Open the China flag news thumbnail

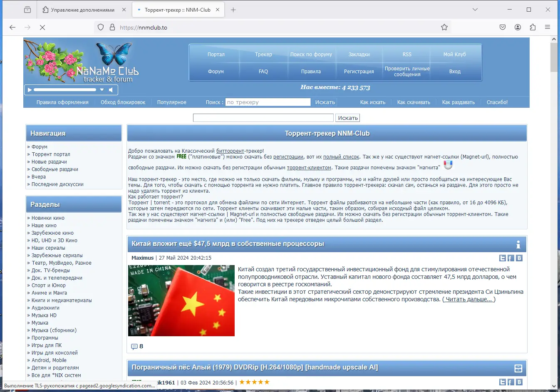tap(181, 300)
